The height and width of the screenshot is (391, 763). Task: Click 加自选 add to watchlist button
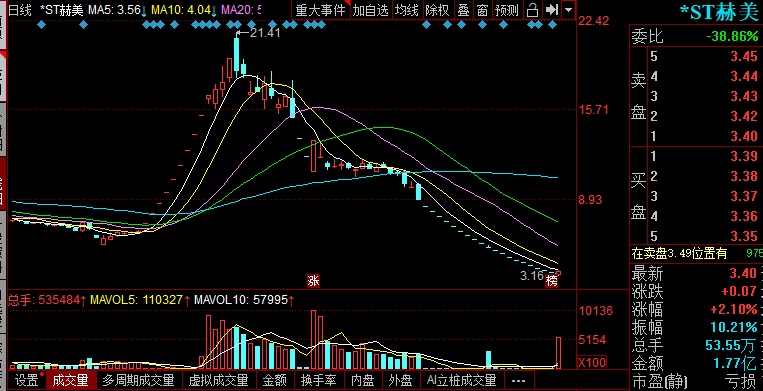(371, 9)
